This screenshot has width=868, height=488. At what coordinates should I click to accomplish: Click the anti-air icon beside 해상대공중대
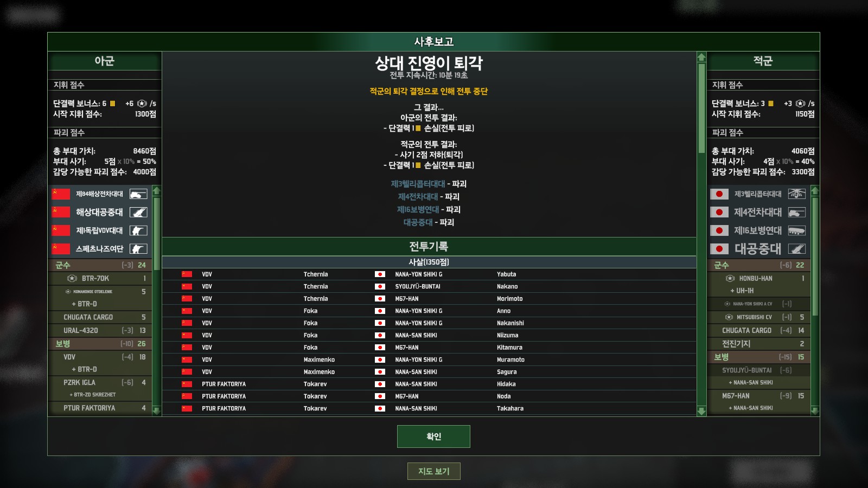coord(138,213)
